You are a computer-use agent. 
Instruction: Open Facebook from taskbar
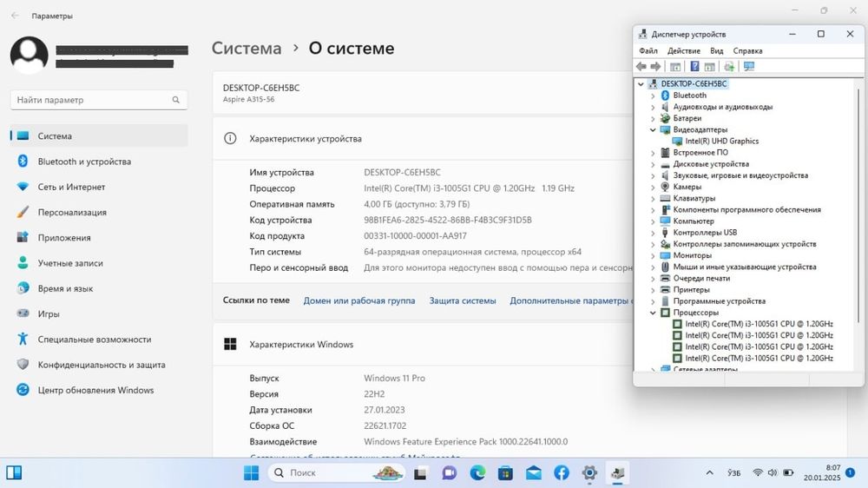pos(562,472)
